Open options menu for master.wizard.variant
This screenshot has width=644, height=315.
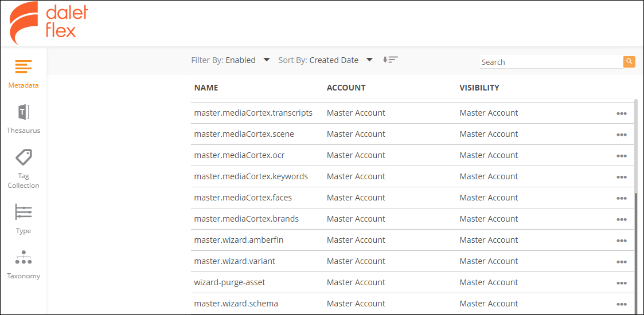click(x=622, y=262)
